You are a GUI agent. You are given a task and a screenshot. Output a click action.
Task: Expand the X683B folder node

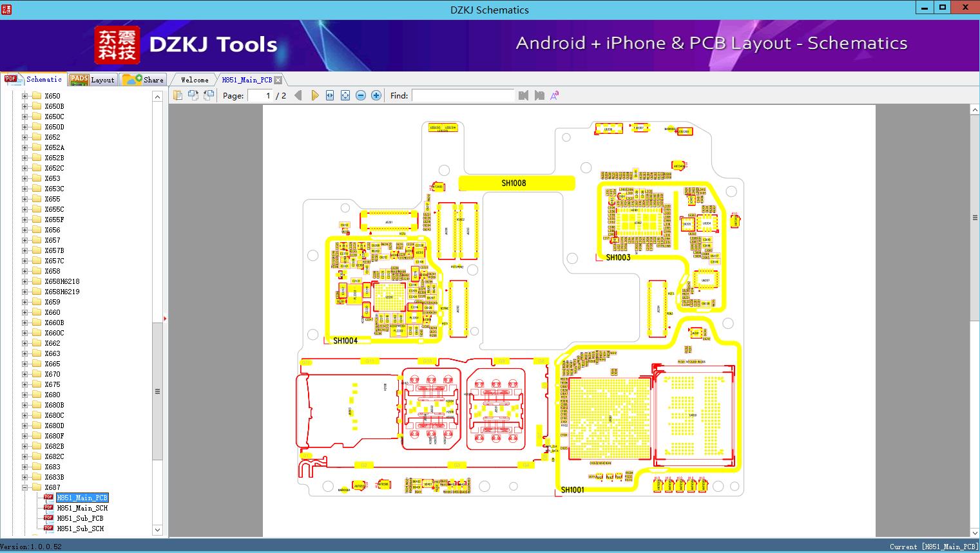(24, 477)
